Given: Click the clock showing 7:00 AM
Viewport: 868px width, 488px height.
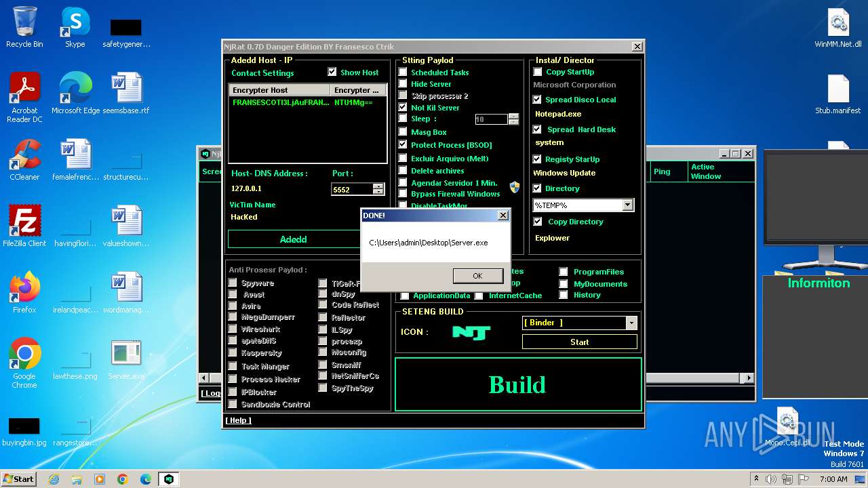Looking at the screenshot, I should pos(833,479).
